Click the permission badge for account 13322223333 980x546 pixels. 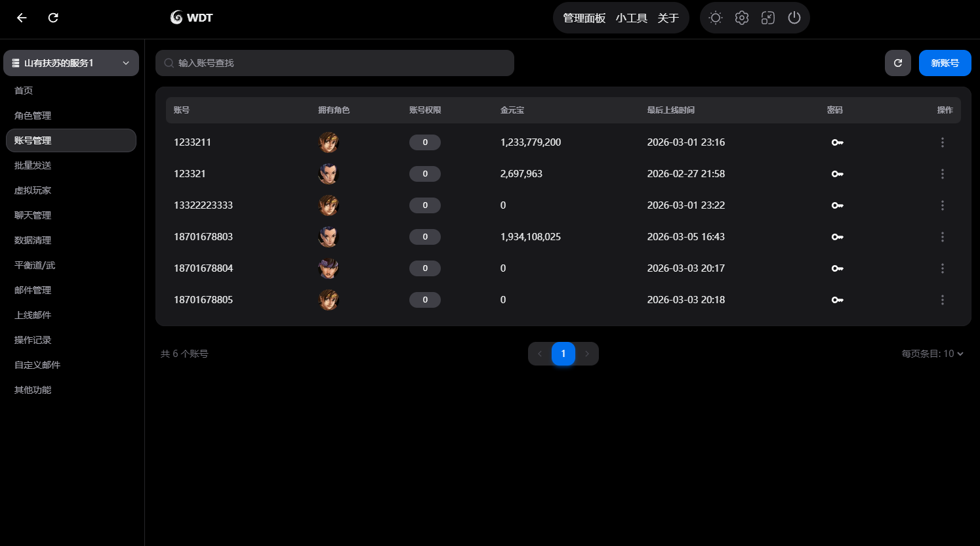click(425, 205)
